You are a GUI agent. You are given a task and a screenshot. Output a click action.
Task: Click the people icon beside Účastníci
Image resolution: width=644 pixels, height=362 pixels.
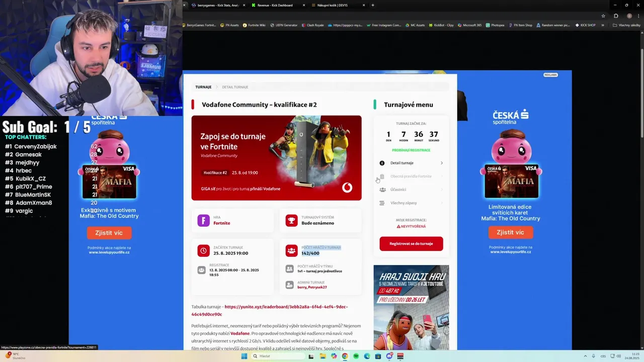[382, 190]
